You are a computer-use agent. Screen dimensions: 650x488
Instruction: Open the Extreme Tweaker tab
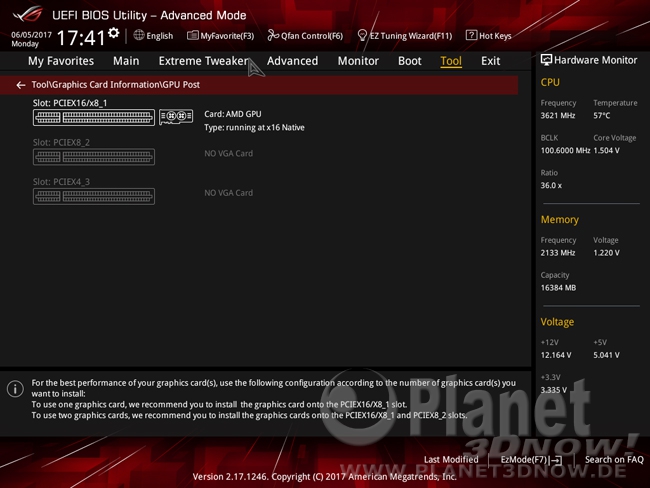click(x=203, y=61)
